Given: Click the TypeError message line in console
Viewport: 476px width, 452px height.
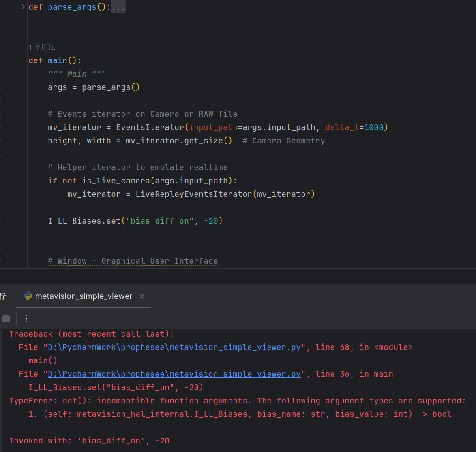Looking at the screenshot, I should pyautogui.click(x=238, y=401).
